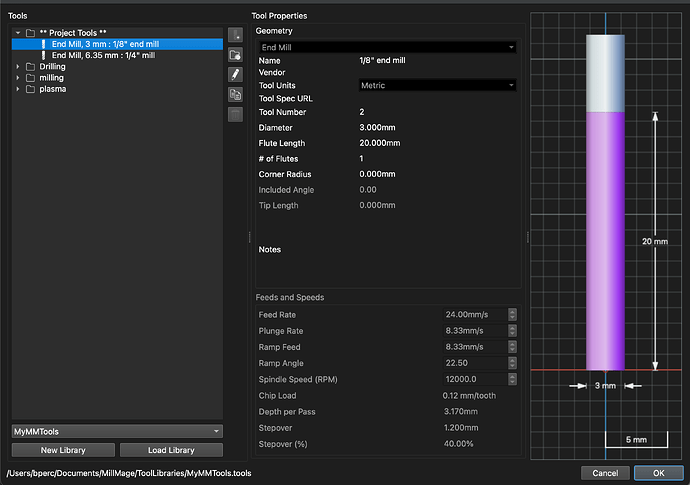This screenshot has height=485, width=690.
Task: Click the Load Library button
Action: (x=171, y=450)
